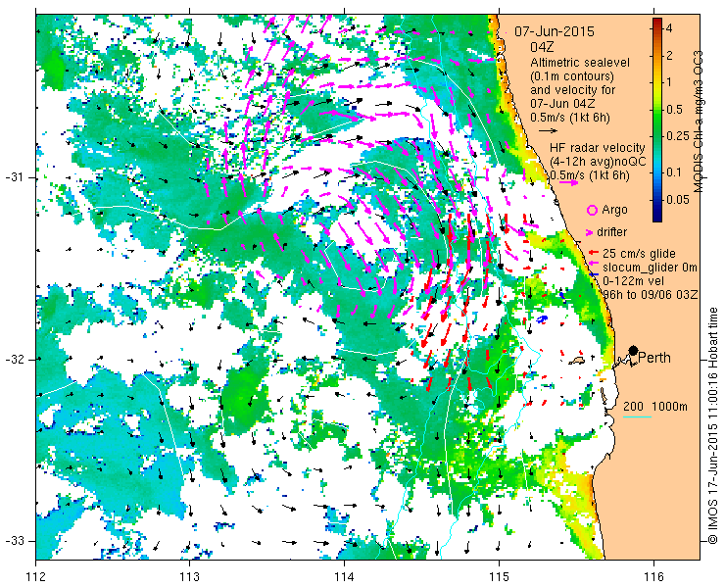The width and height of the screenshot is (725, 588).
Task: Click '0.5m/s (1kt 6h)' above black arrow
Action: click(569, 118)
